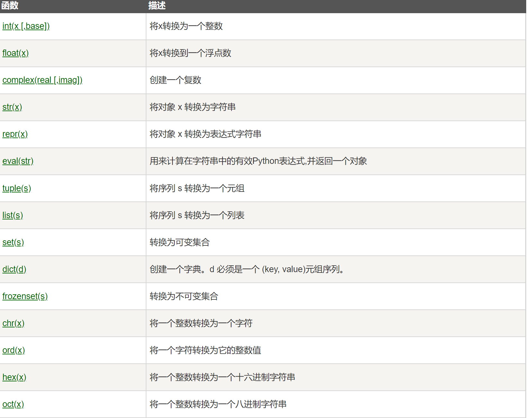Click the text 将对象 x 转换为字符串
Screen dimensions: 532x418
point(193,107)
